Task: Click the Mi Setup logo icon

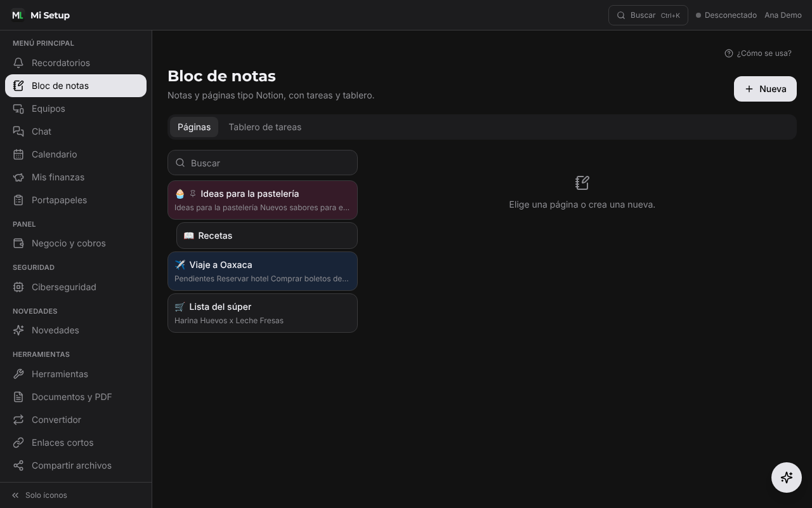Action: 18,15
